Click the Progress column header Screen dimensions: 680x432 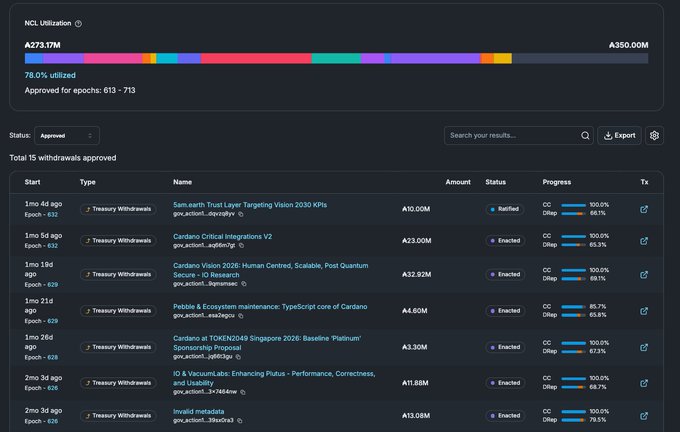557,182
